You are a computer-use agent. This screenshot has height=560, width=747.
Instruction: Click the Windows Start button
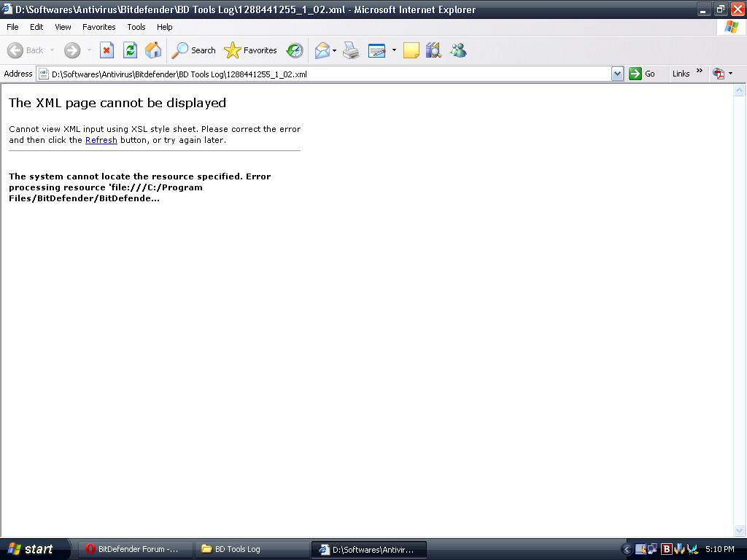[x=34, y=549]
